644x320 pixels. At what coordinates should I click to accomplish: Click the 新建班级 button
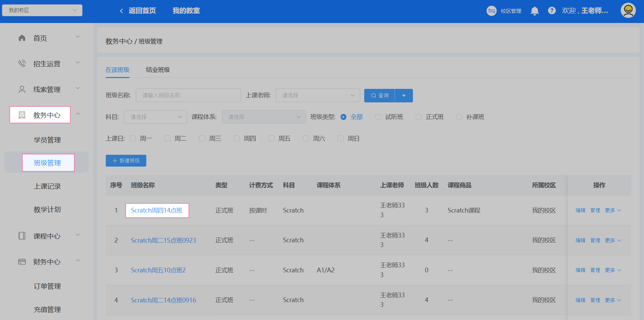(126, 161)
